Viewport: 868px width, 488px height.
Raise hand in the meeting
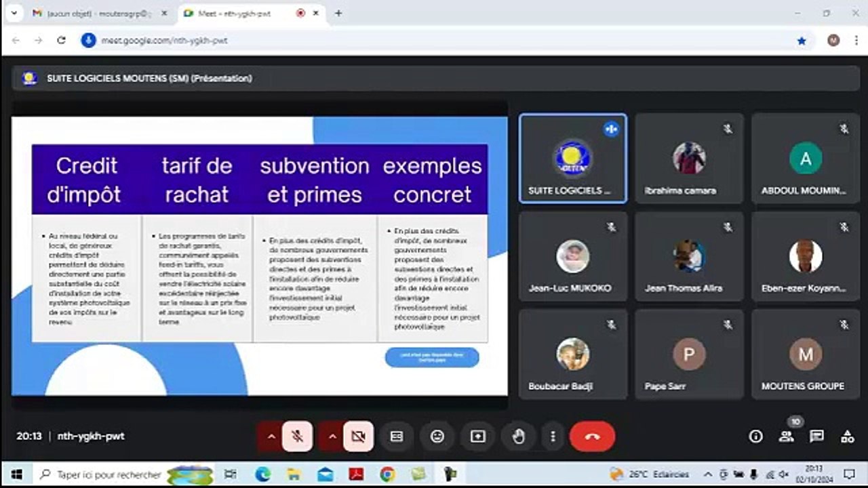click(x=519, y=436)
